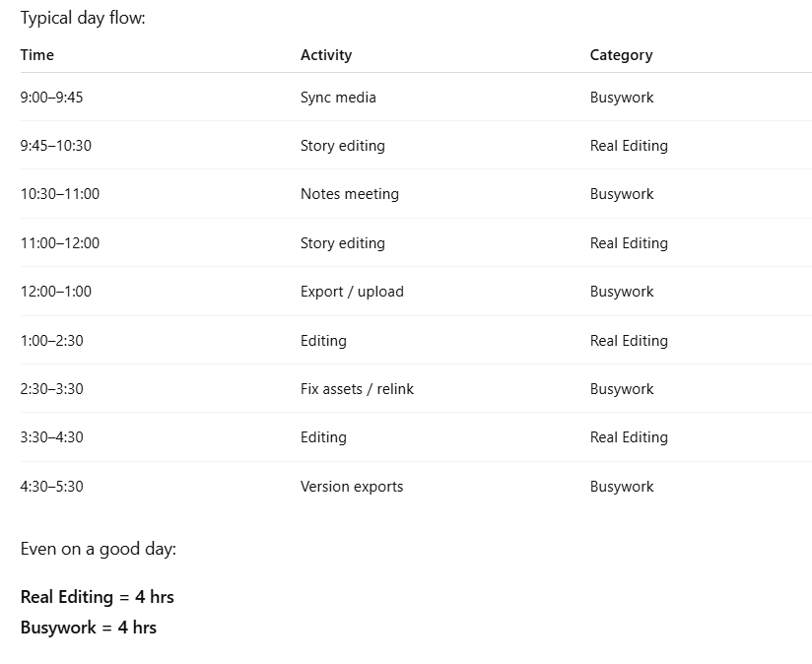Click the 4:30–5:30 time cell
Viewport: 812px width, 664px height.
point(51,487)
